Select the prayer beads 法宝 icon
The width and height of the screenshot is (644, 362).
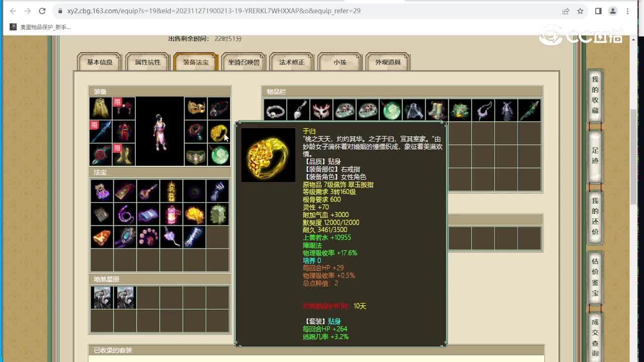148,237
